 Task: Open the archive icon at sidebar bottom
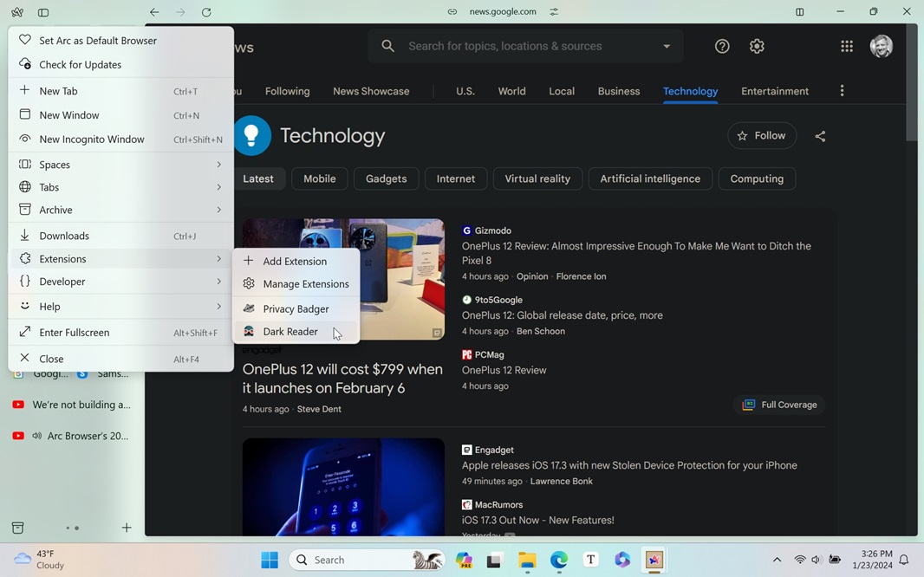(17, 528)
